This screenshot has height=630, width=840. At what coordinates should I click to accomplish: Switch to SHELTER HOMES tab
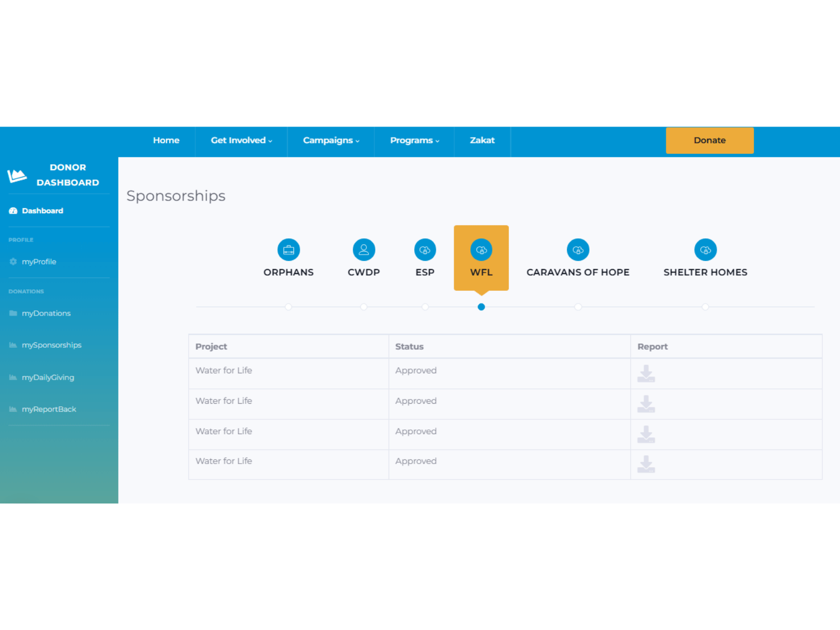pyautogui.click(x=706, y=272)
